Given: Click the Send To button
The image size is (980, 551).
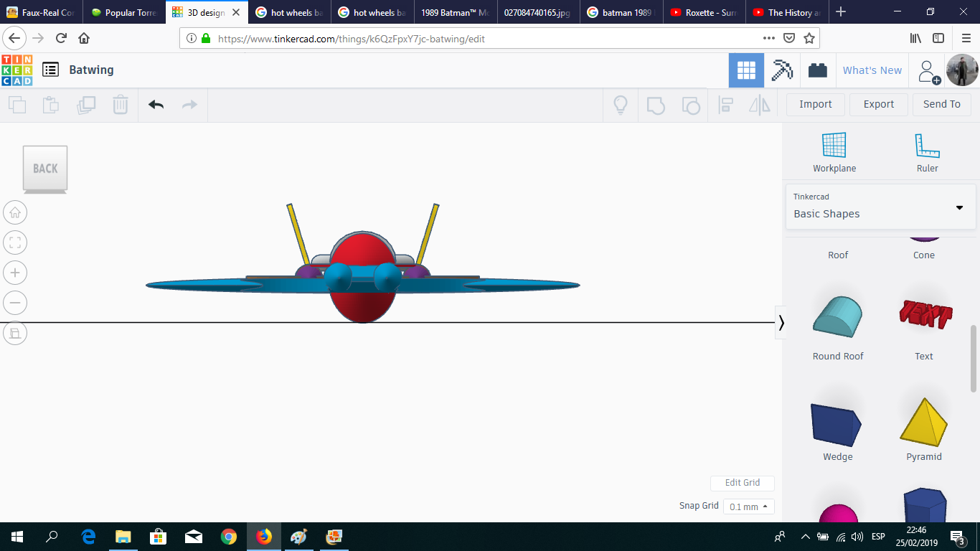Looking at the screenshot, I should pyautogui.click(x=942, y=104).
